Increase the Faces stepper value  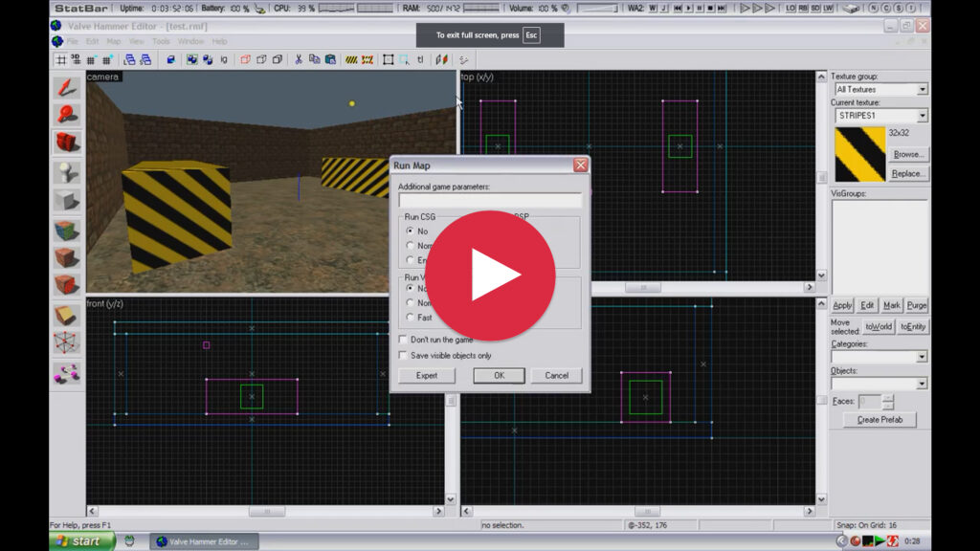pyautogui.click(x=888, y=398)
